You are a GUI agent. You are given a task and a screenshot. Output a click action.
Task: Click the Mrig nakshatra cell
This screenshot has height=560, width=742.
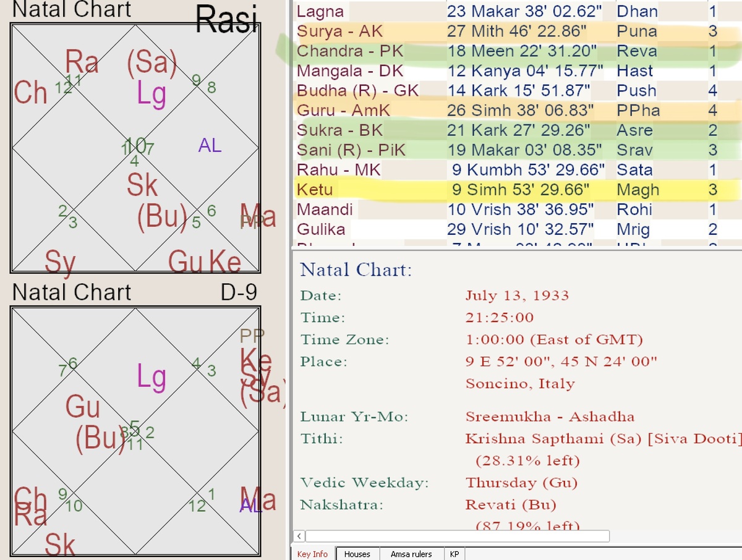coord(633,229)
